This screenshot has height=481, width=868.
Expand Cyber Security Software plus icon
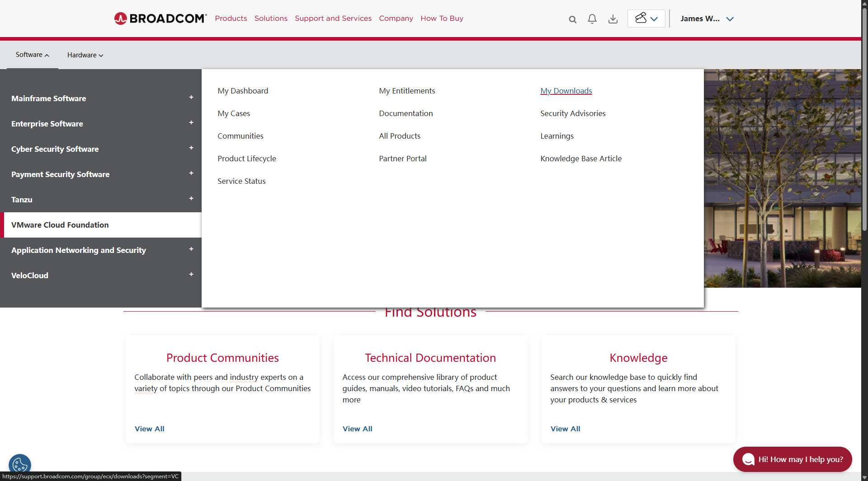click(191, 148)
